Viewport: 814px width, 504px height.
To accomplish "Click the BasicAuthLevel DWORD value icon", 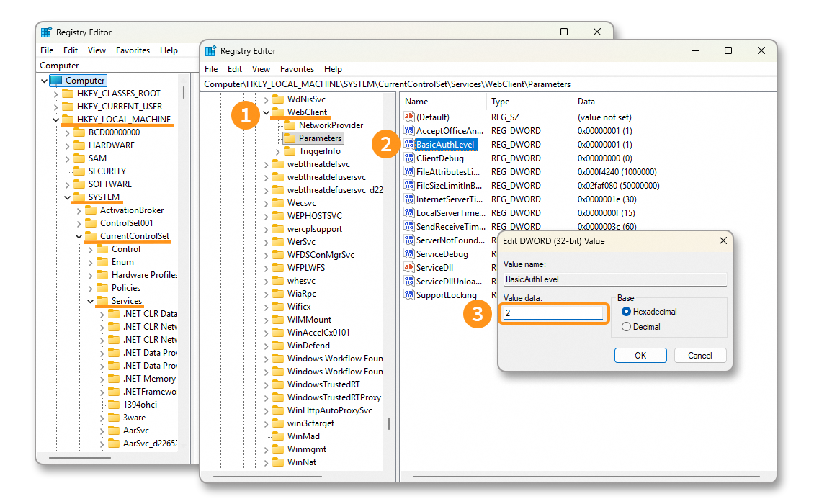I will click(x=409, y=145).
